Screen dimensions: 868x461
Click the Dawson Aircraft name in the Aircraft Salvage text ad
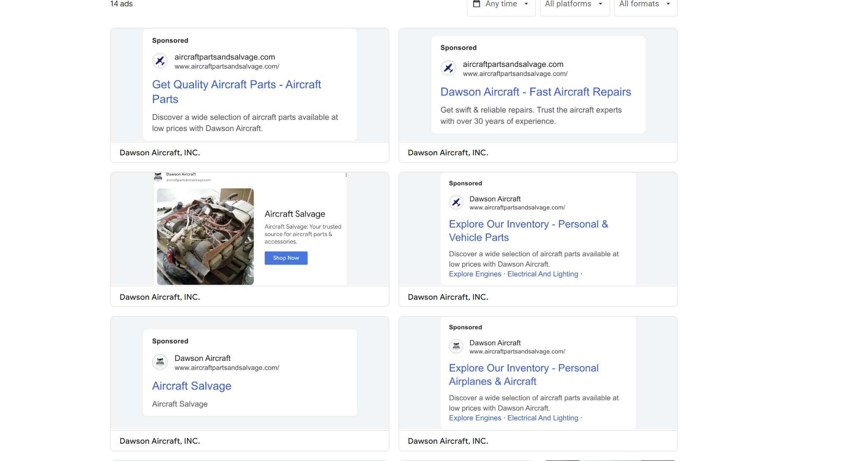pos(203,358)
